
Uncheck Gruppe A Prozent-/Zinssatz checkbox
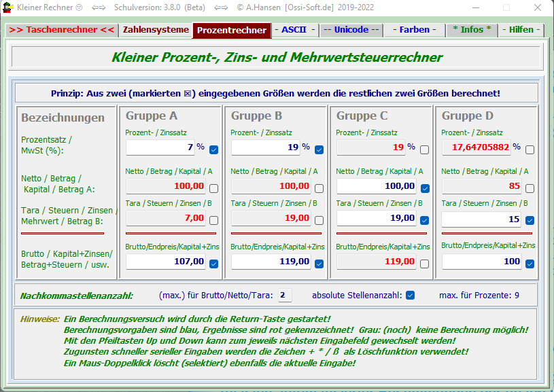(x=214, y=149)
